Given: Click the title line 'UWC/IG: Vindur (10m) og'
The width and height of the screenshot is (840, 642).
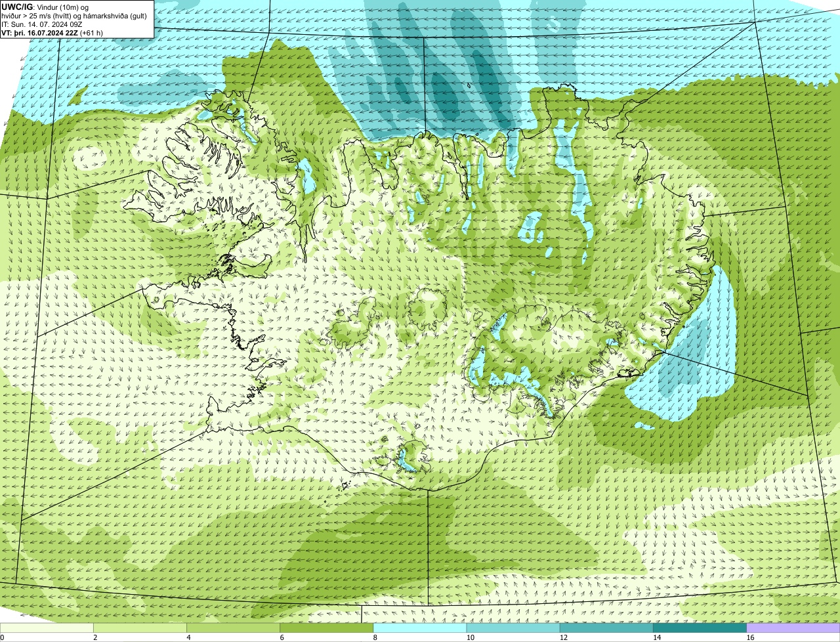Looking at the screenshot, I should [45, 7].
